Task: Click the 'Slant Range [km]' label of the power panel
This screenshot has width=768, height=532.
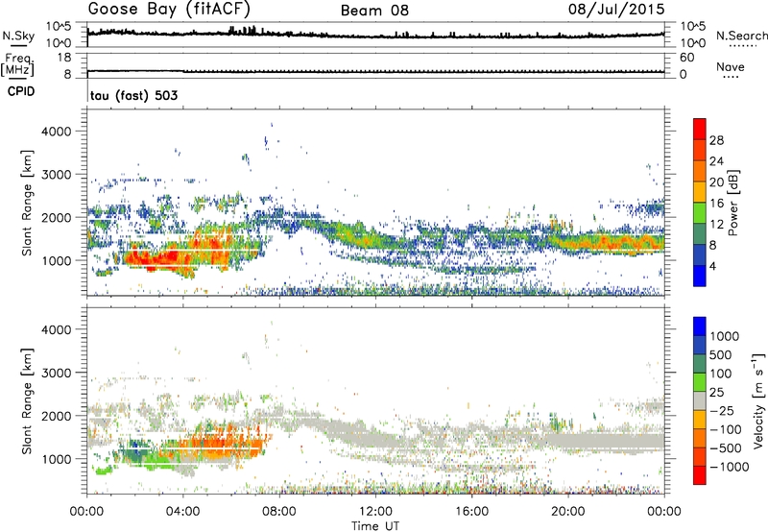Action: click(x=27, y=203)
